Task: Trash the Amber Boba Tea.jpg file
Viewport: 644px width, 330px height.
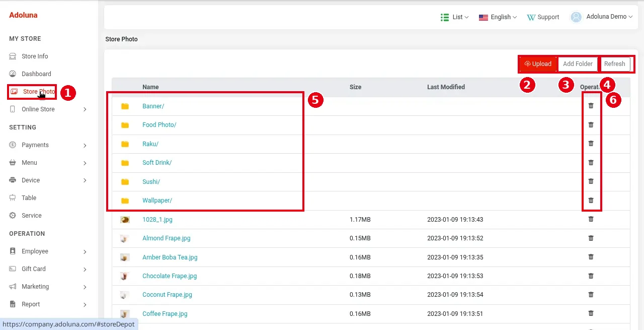Action: (x=591, y=257)
